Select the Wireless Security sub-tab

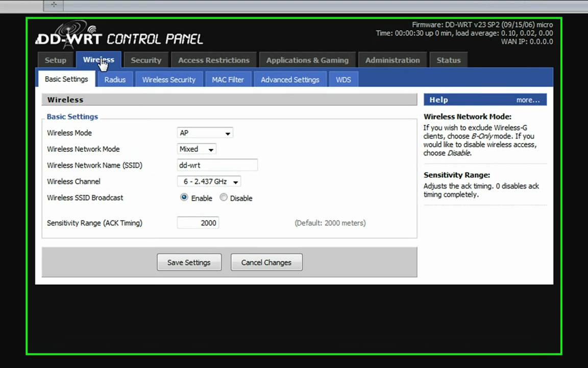(169, 80)
